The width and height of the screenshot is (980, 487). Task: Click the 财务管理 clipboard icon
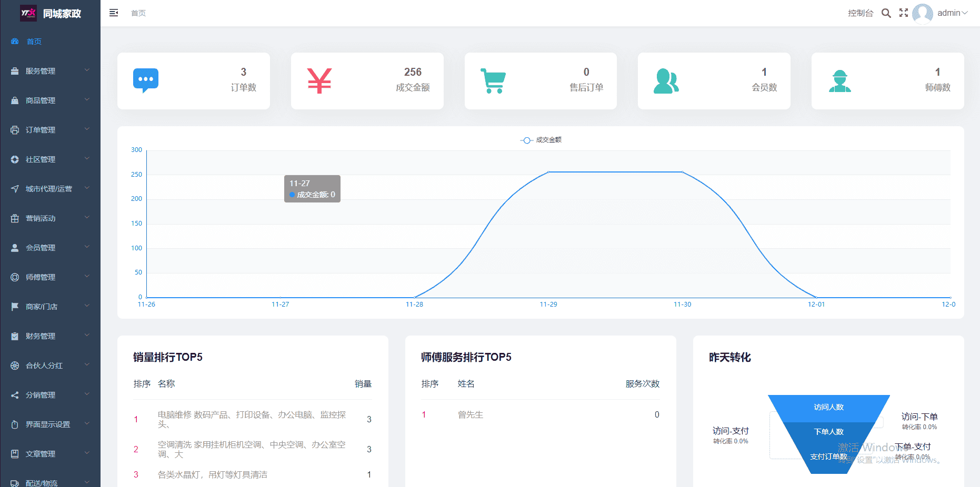coord(15,336)
